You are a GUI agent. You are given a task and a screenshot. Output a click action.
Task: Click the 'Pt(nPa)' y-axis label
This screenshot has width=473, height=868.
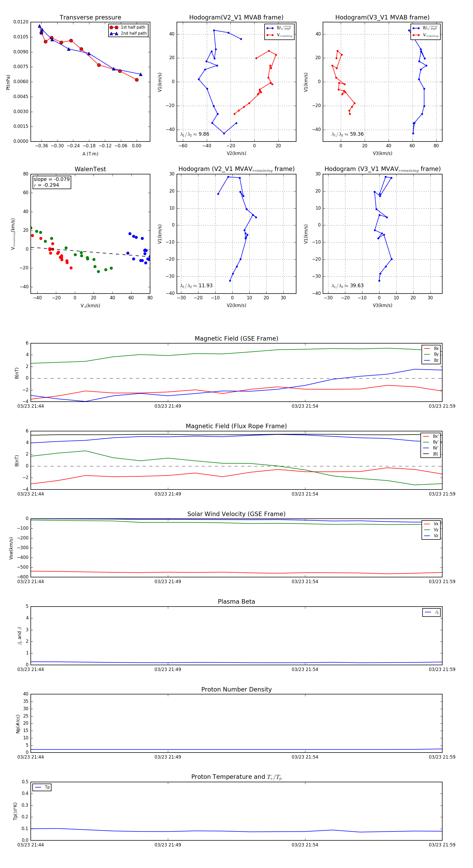point(8,82)
